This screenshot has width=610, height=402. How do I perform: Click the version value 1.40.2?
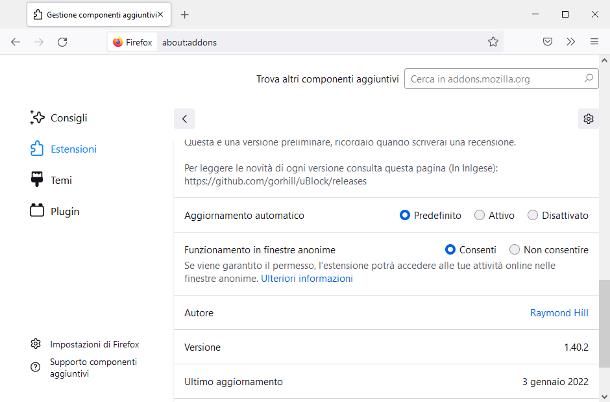click(x=576, y=347)
